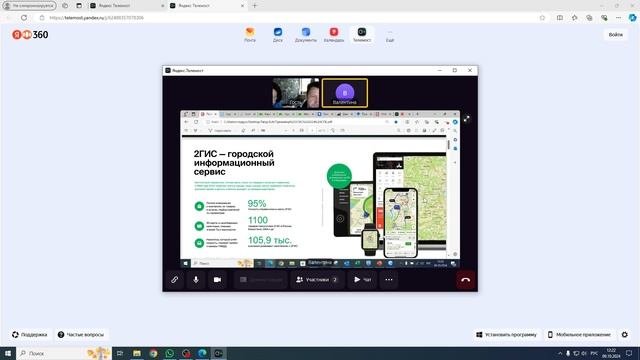Select Телемост service icon in header
This screenshot has height=360, width=640.
pos(362,35)
